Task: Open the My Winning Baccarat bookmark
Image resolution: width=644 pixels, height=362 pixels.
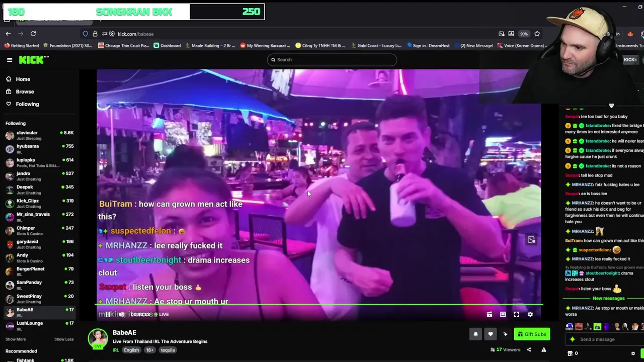Action: [x=265, y=46]
